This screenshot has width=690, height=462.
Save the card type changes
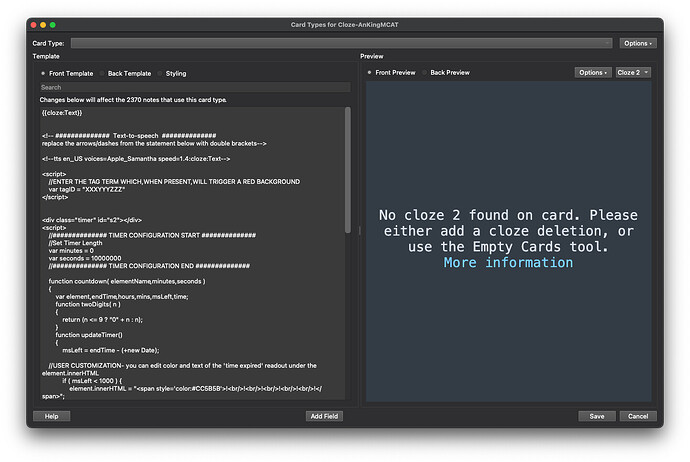(596, 416)
